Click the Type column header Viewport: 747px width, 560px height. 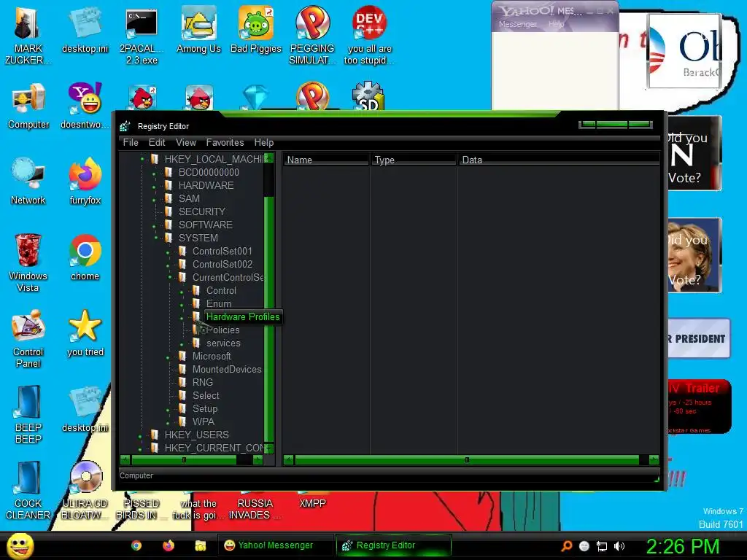click(414, 160)
